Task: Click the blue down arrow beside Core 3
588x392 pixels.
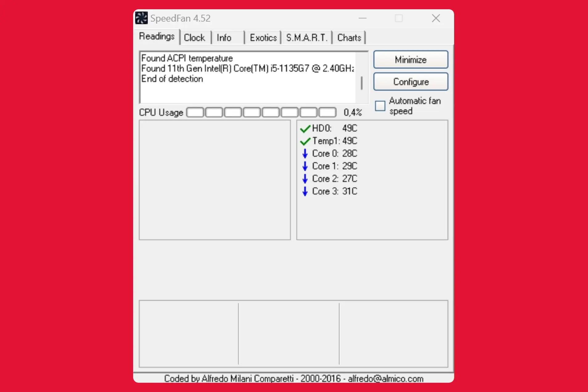Action: [305, 191]
